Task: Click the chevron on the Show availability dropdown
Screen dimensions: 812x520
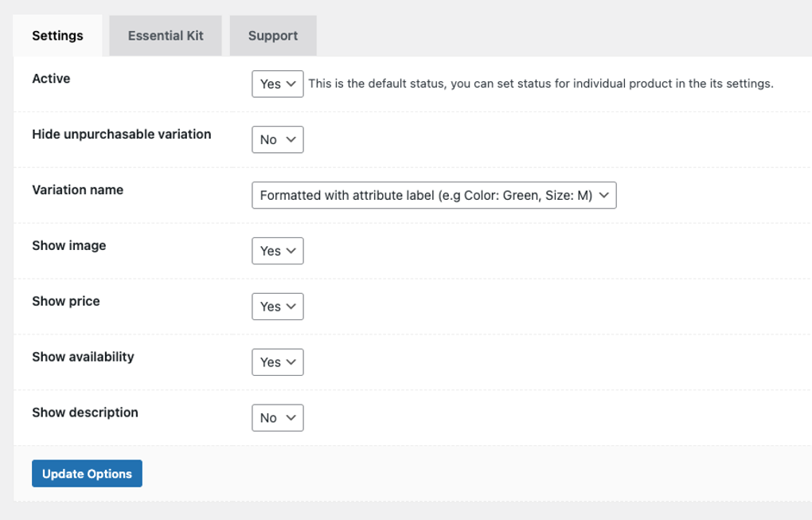Action: pos(292,362)
